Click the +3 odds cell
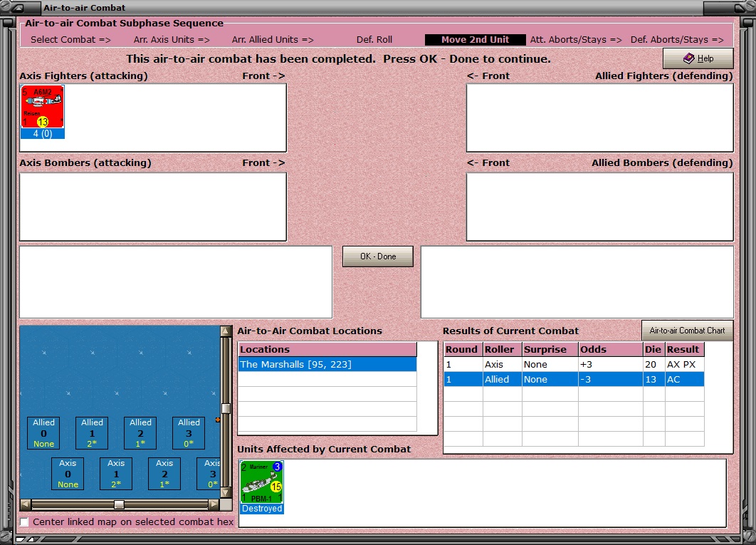The height and width of the screenshot is (545, 756). pos(610,365)
